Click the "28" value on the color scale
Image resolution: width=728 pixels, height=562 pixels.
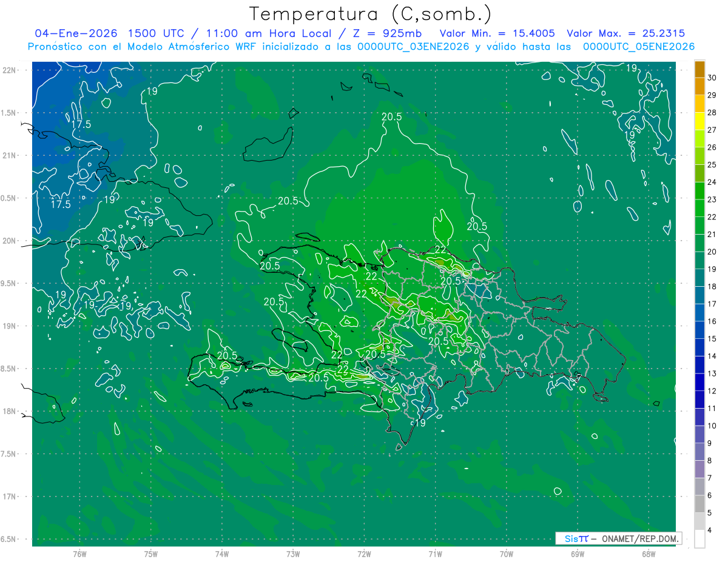click(712, 112)
